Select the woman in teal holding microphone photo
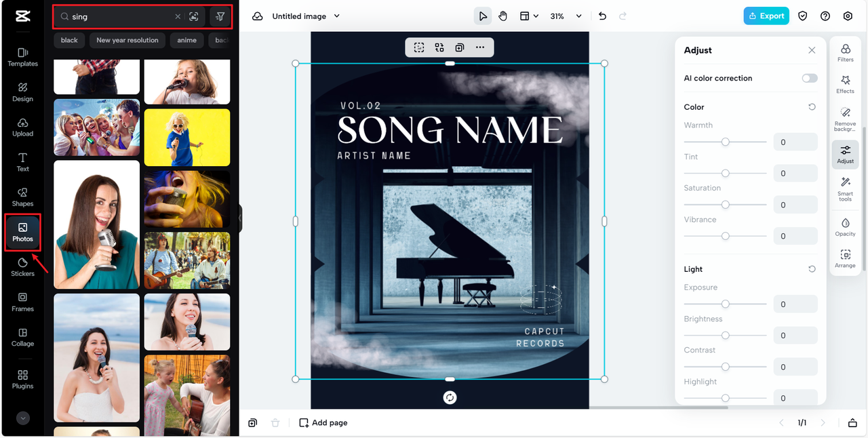Image resolution: width=868 pixels, height=438 pixels. click(x=97, y=224)
